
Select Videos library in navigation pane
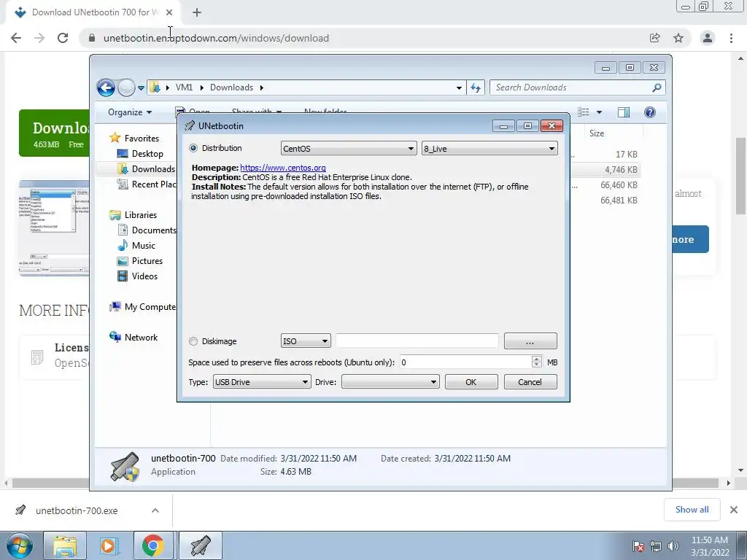coord(144,276)
